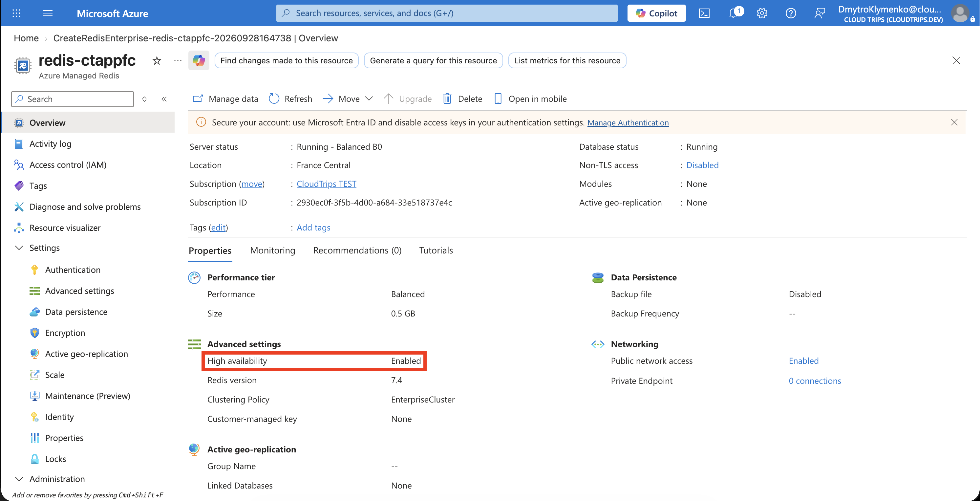The height and width of the screenshot is (501, 980).
Task: Collapse the Administration section in sidebar
Action: 19,479
